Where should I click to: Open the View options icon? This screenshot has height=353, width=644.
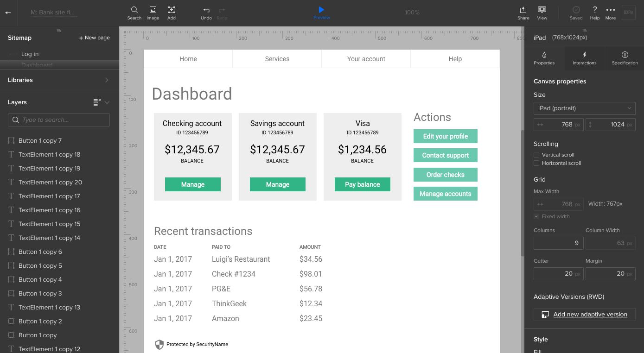pos(542,10)
